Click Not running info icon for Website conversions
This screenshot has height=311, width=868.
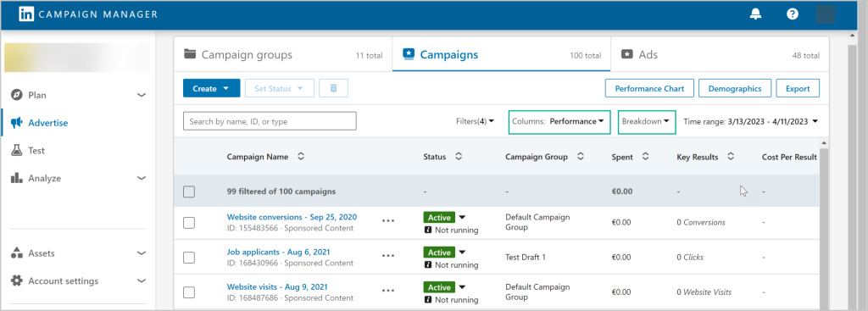[x=428, y=230]
